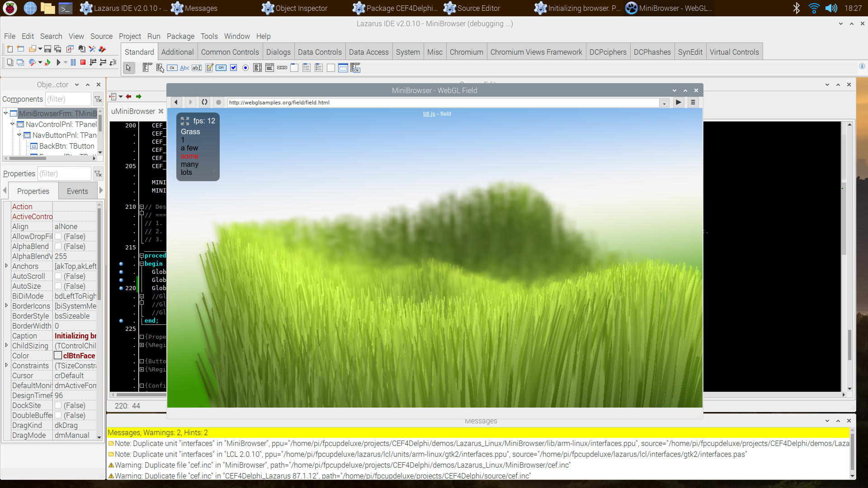868x488 pixels.
Task: Collapse MiniBrowserFrm tree node
Action: [6, 113]
